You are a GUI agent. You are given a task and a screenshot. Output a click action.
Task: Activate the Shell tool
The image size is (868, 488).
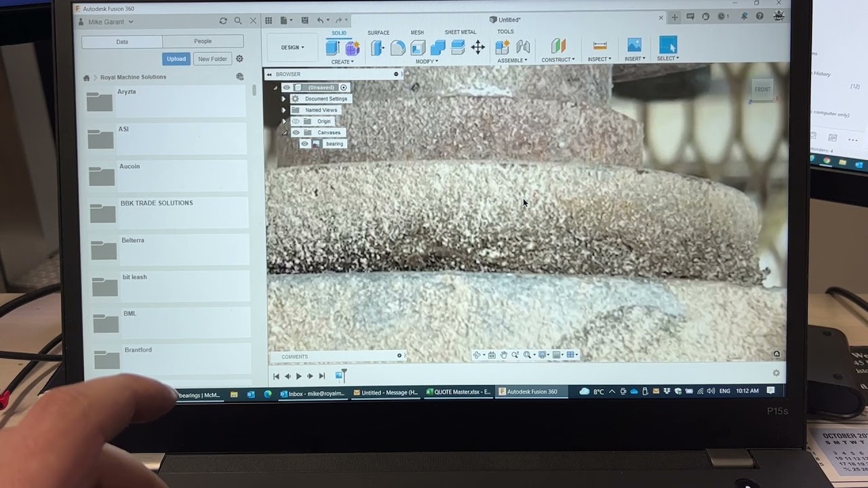coord(418,47)
